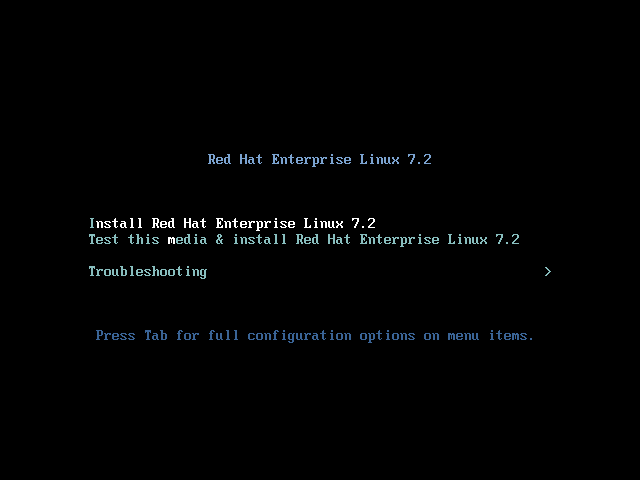Image resolution: width=640 pixels, height=480 pixels.
Task: Click full configuration options in hint line
Action: point(311,336)
